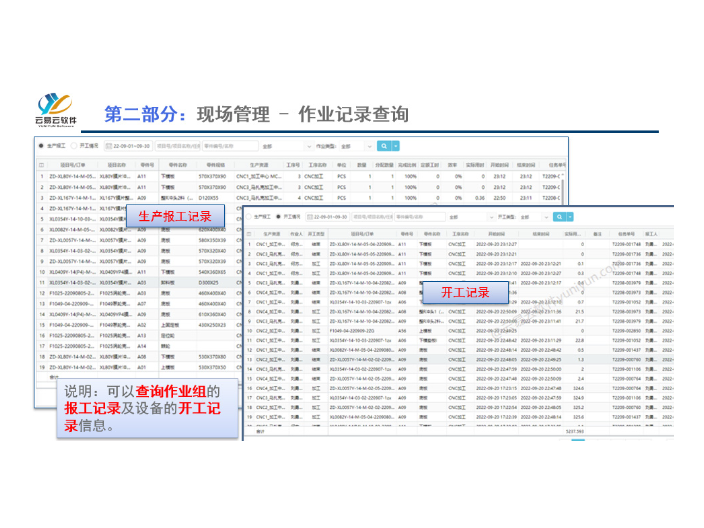
Task: Sort by the 开工类型 column in the front window
Action: (x=316, y=234)
